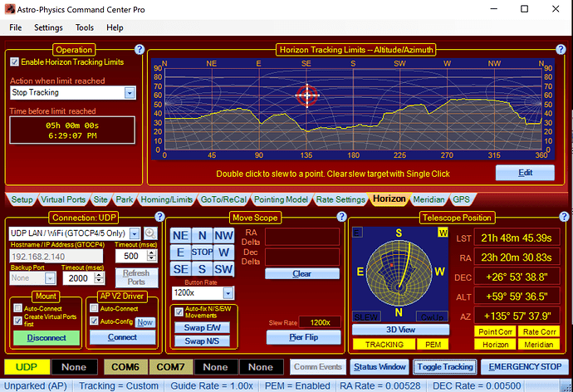Expand the UDP LAN / WiFi connection dropdown
Viewport: 573px width, 392px height.
click(135, 233)
